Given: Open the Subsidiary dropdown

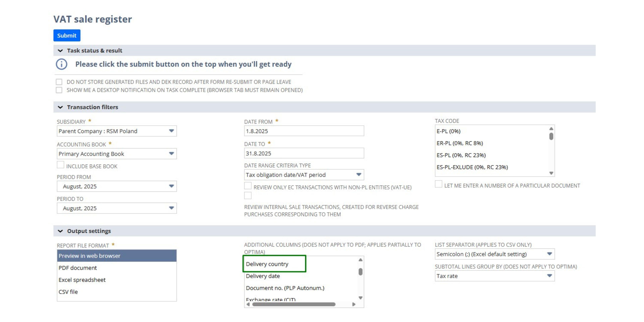Looking at the screenshot, I should [x=117, y=131].
